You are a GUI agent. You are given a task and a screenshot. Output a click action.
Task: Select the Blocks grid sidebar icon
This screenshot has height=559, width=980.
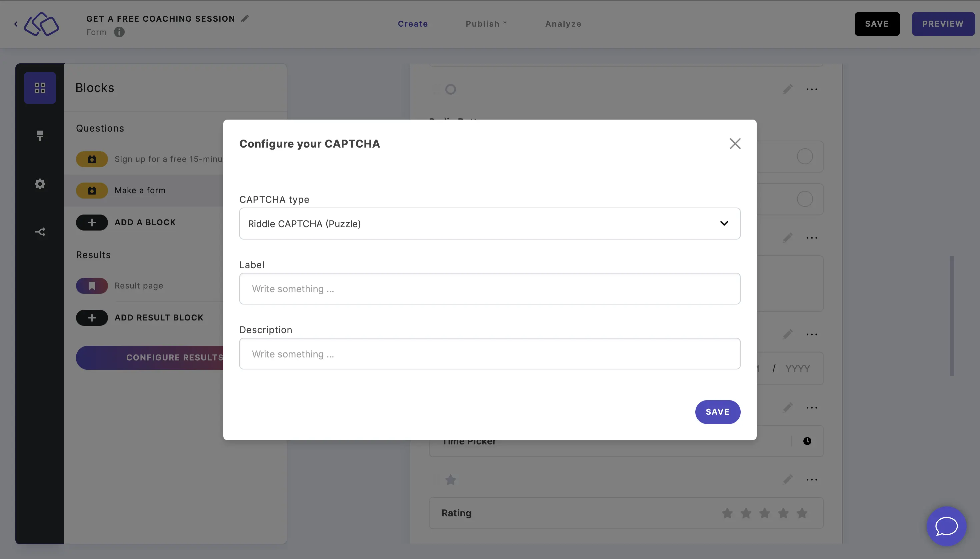point(40,88)
